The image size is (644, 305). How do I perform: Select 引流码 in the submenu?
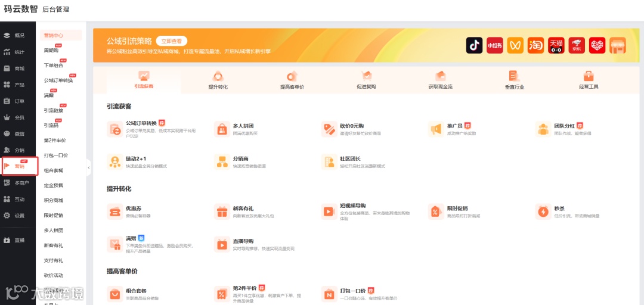coord(51,125)
